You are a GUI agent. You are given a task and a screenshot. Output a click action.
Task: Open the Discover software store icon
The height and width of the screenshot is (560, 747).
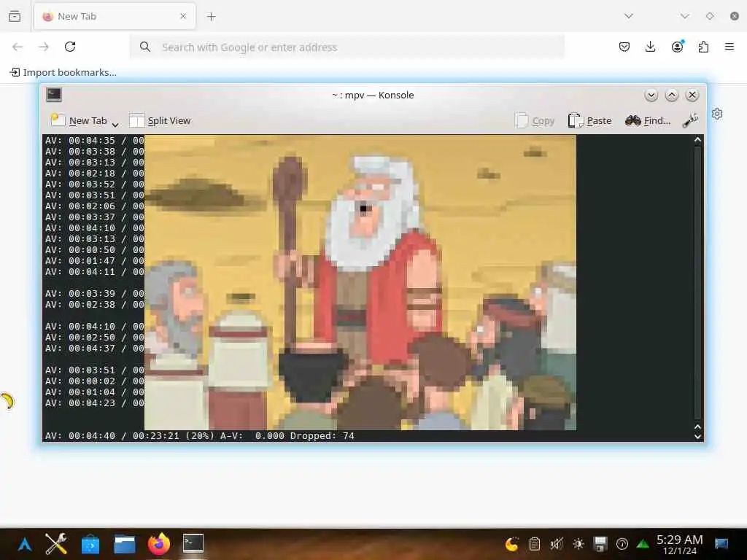click(90, 544)
